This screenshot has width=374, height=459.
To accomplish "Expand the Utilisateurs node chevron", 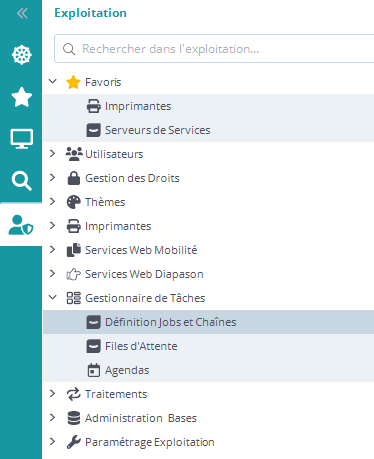I will [52, 153].
